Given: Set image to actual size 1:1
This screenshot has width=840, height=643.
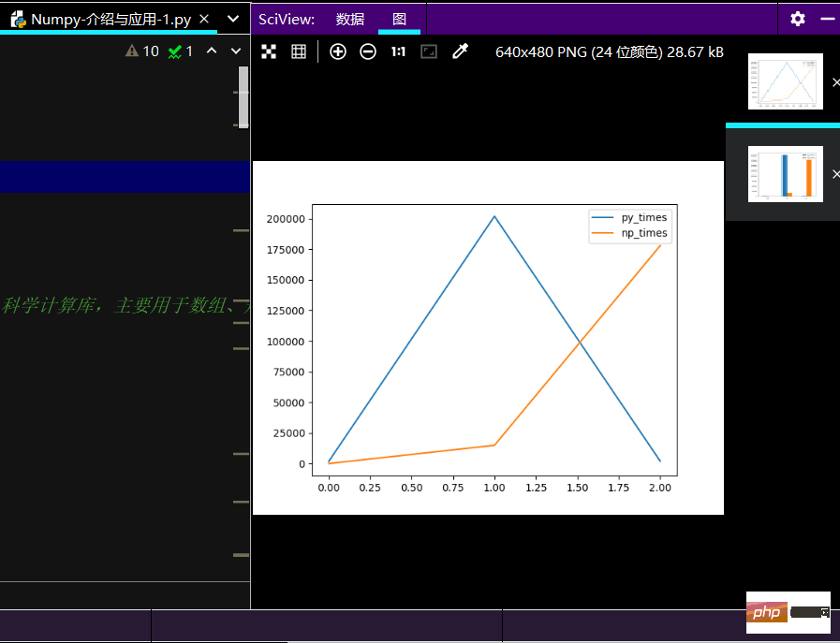Looking at the screenshot, I should [x=398, y=51].
